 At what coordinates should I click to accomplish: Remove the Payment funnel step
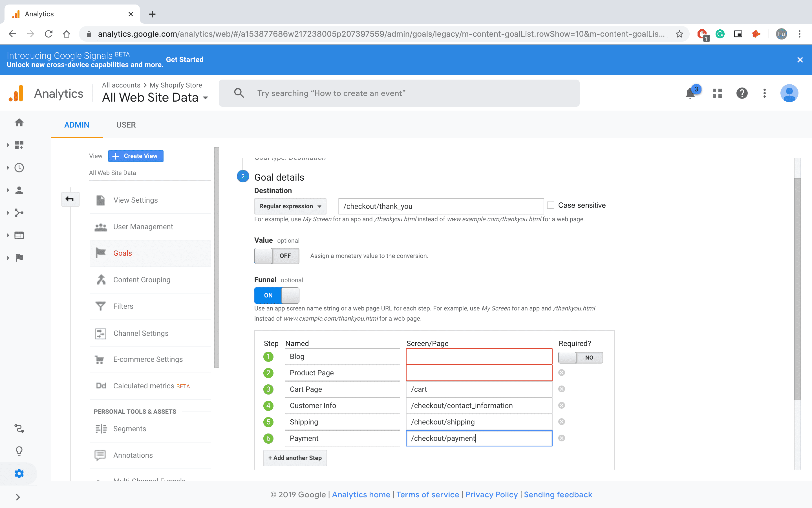[x=561, y=438]
